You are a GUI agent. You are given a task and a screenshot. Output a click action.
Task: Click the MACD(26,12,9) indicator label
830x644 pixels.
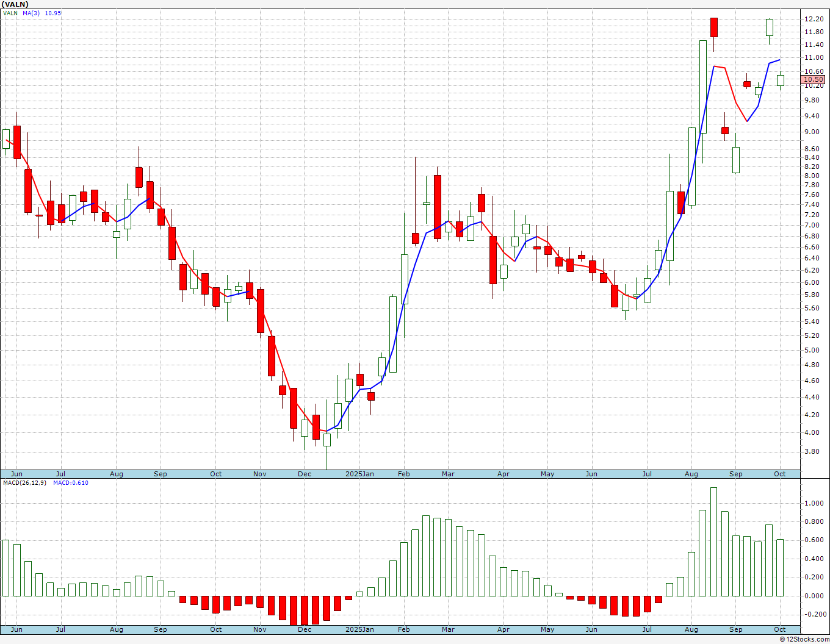24,483
